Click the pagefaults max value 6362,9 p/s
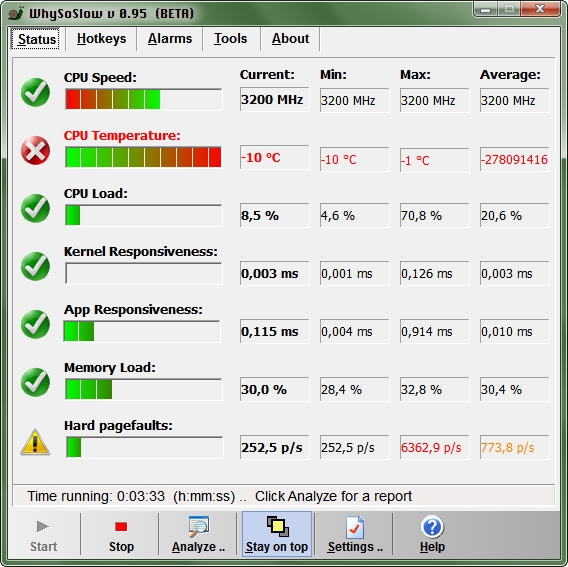The image size is (568, 567). point(434,447)
